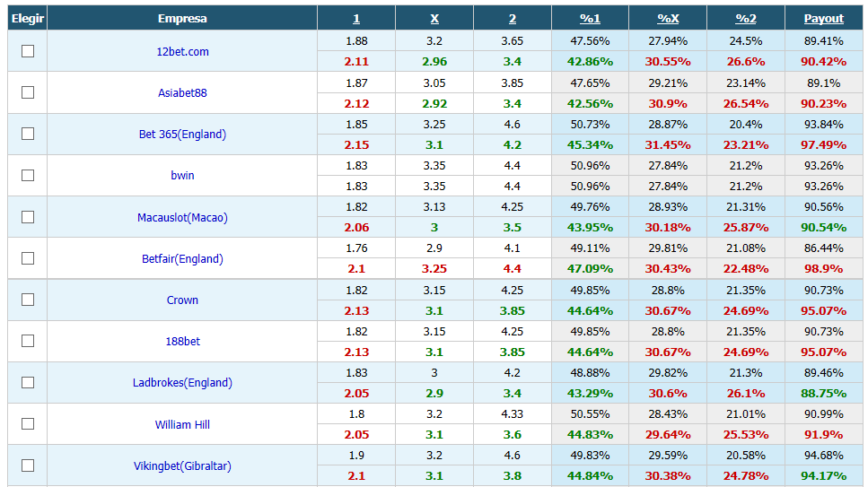Sort by the %X column header

click(x=668, y=18)
